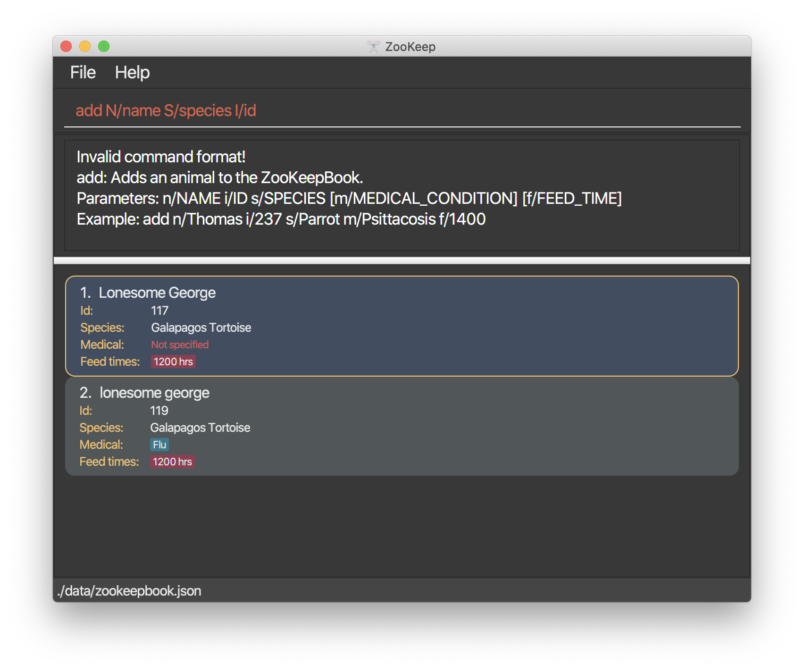Click the 'Invalid command format!' message
Screen dimensions: 804x672
[x=161, y=157]
